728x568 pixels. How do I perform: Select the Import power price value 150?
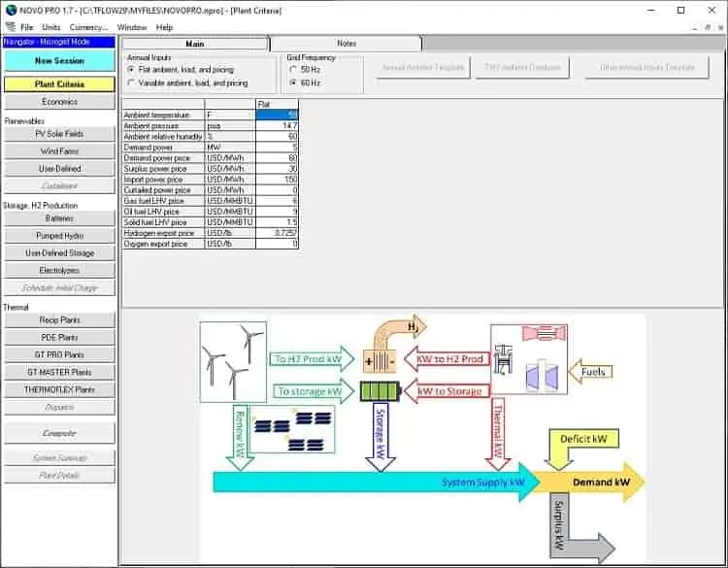coord(277,180)
